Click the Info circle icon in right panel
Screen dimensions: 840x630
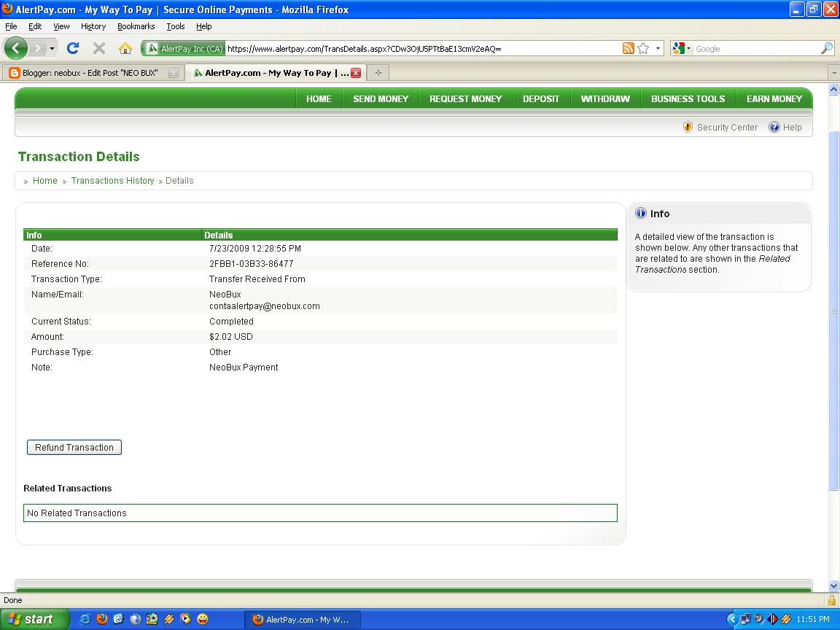click(x=640, y=214)
